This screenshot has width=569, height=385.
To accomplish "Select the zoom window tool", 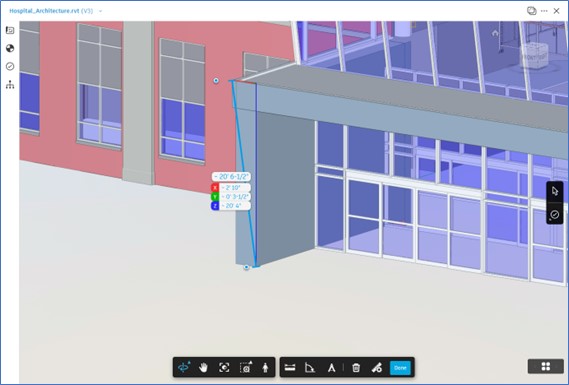I will (x=246, y=368).
